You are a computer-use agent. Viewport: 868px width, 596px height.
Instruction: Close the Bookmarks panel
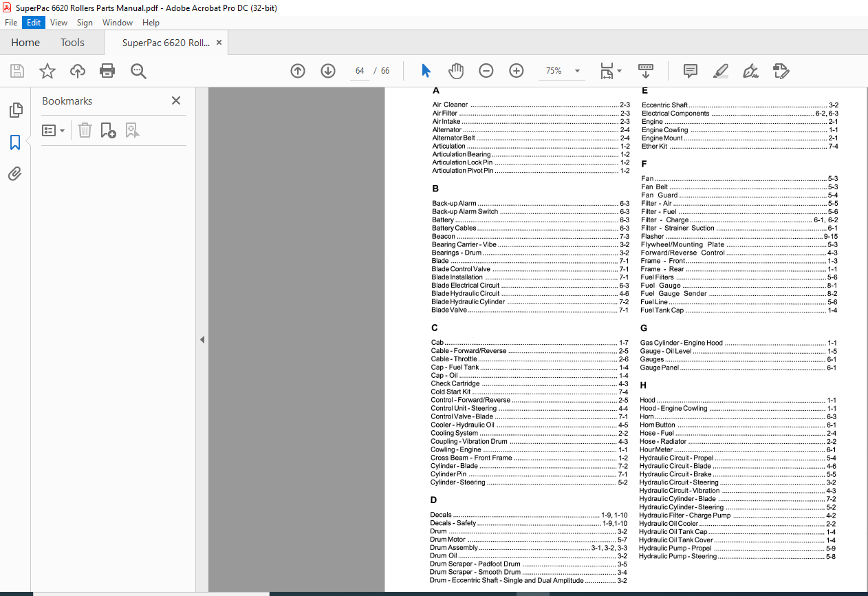[x=176, y=100]
